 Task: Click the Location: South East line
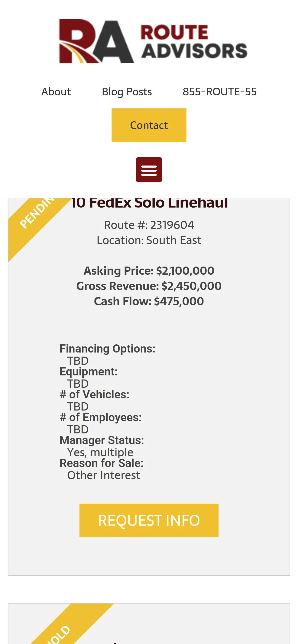(x=149, y=240)
